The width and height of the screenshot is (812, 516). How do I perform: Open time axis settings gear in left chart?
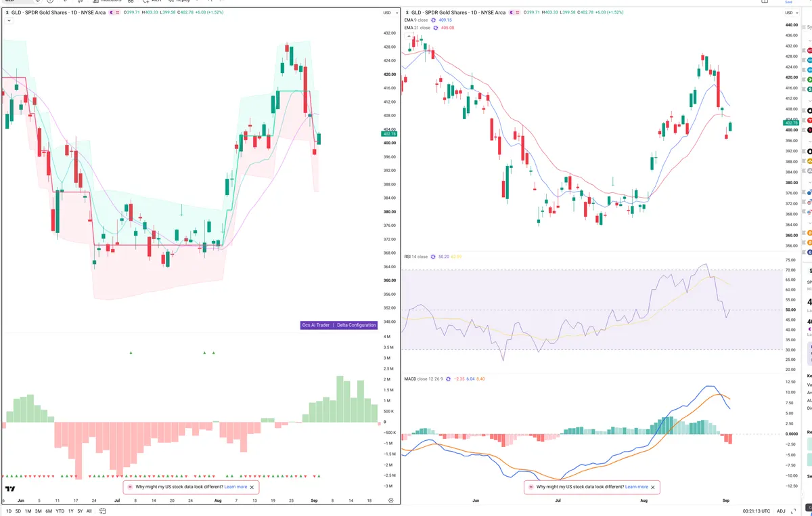click(390, 500)
